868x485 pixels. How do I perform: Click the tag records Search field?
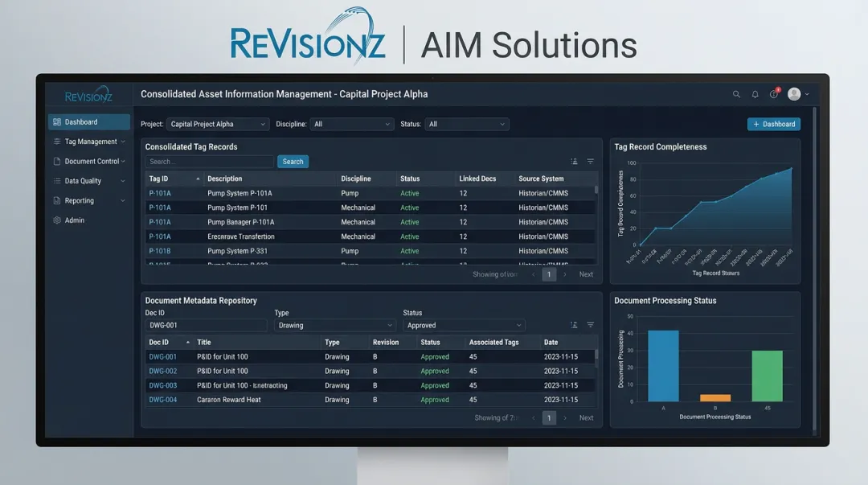click(x=210, y=162)
